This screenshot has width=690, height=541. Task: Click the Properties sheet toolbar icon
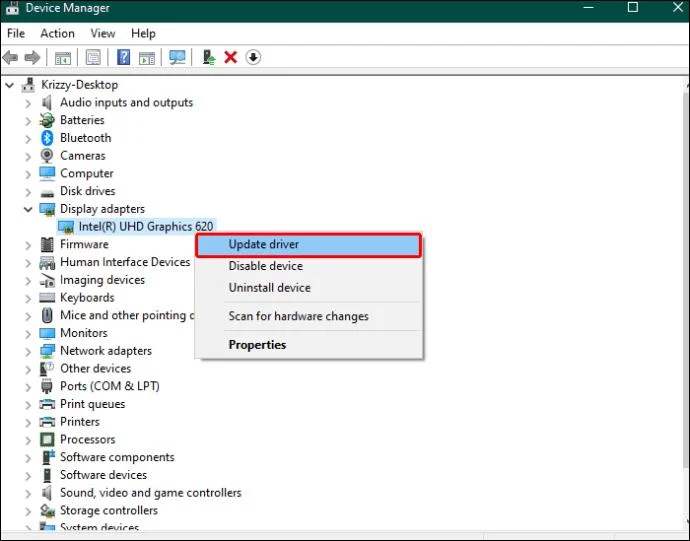(93, 57)
